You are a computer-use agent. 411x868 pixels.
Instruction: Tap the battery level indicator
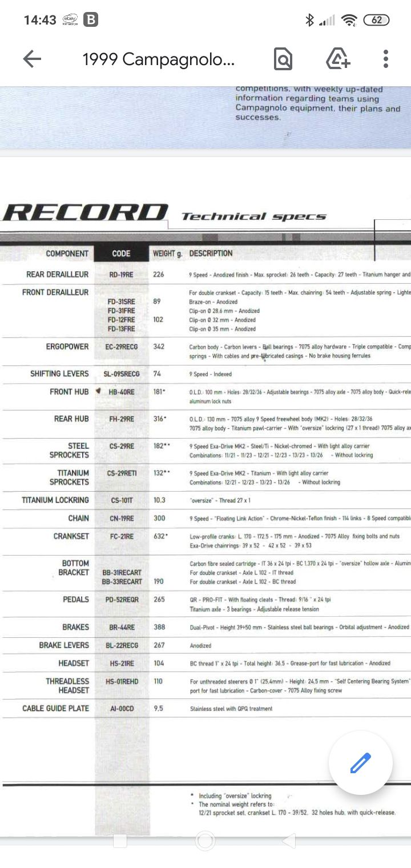[376, 20]
